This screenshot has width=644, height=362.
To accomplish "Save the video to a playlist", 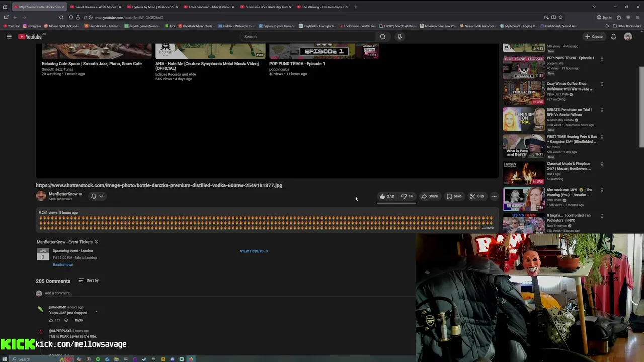I will pyautogui.click(x=454, y=196).
